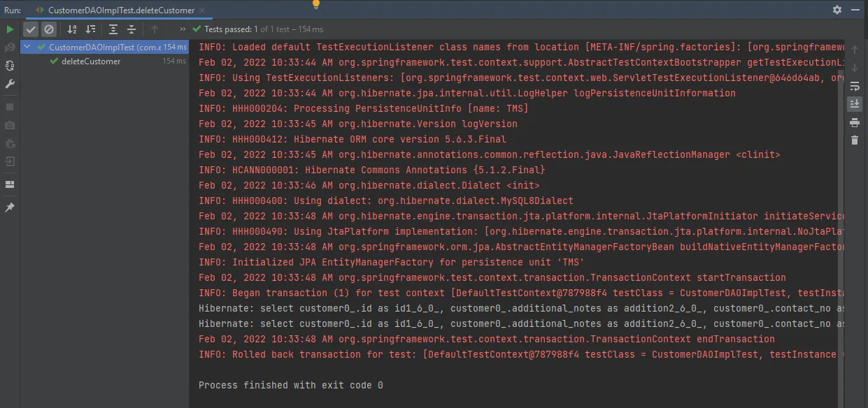This screenshot has width=868, height=408.
Task: Toggle scroll to end of console
Action: tap(855, 104)
